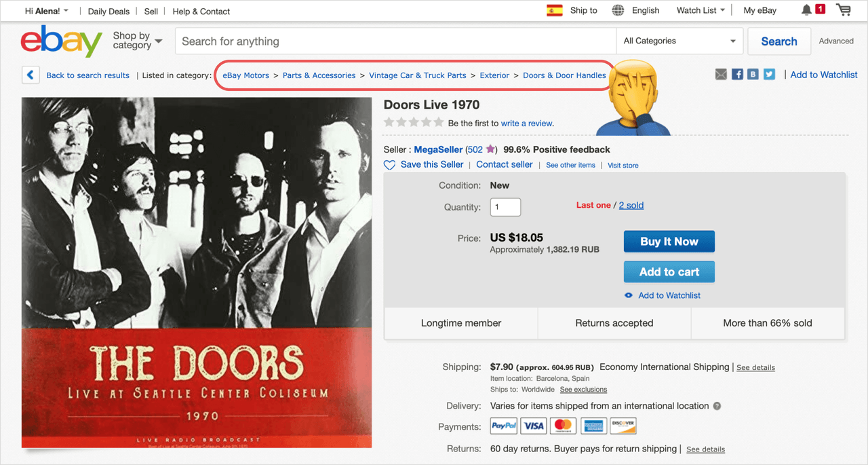Click the Add to cart button
The height and width of the screenshot is (465, 868).
669,272
